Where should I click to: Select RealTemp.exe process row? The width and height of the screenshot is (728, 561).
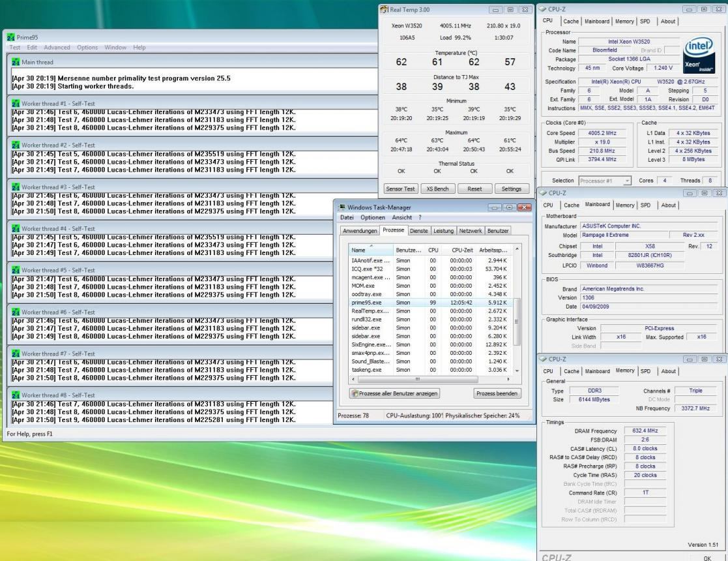coord(430,311)
